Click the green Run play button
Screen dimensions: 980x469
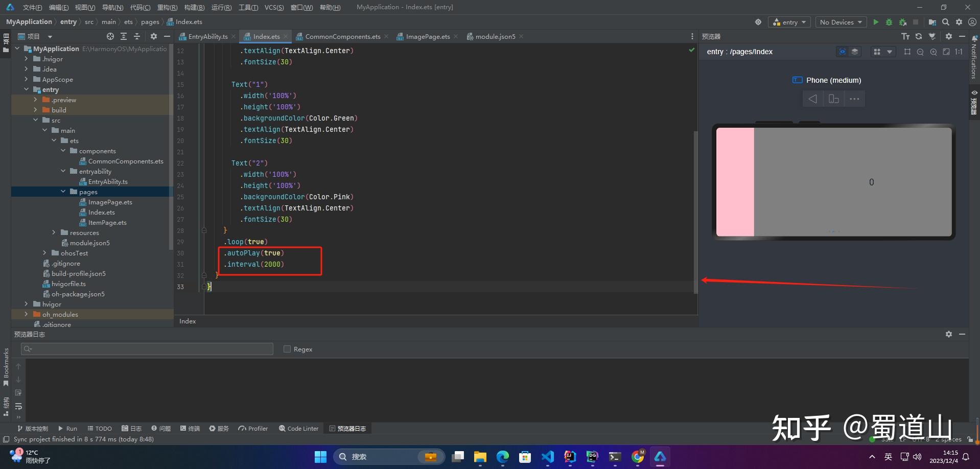[876, 22]
